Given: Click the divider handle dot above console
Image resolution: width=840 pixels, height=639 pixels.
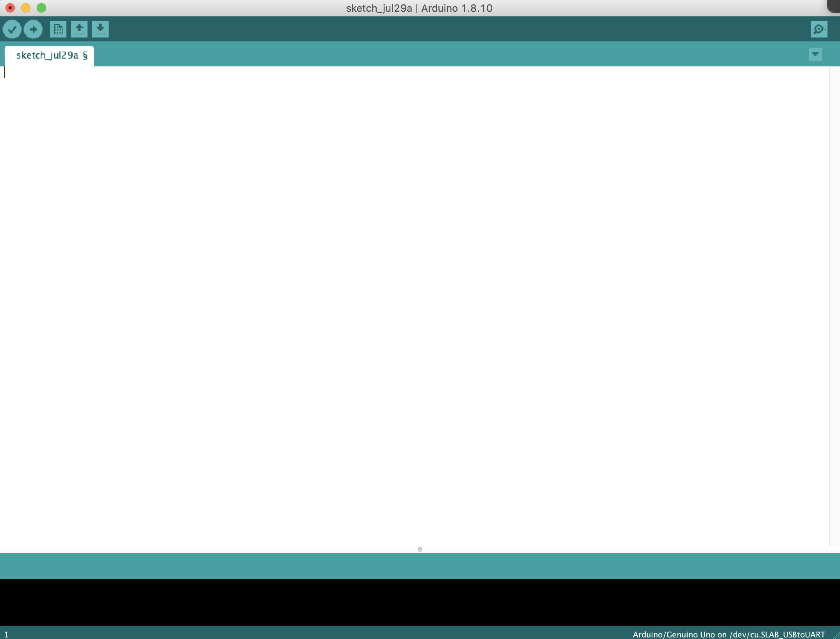Looking at the screenshot, I should (420, 550).
